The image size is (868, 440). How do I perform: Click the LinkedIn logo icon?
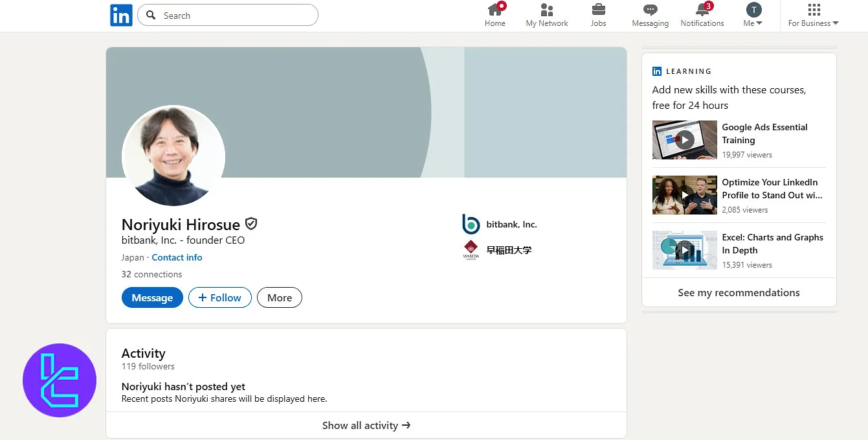121,16
